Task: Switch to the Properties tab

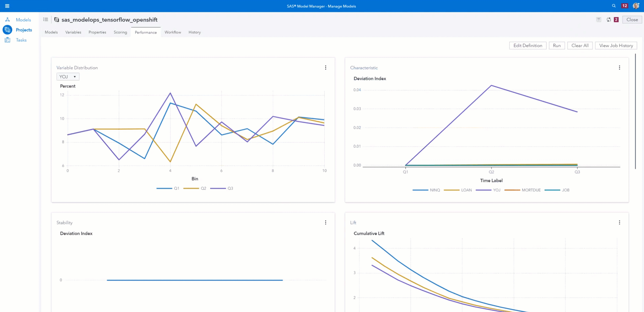Action: (97, 32)
